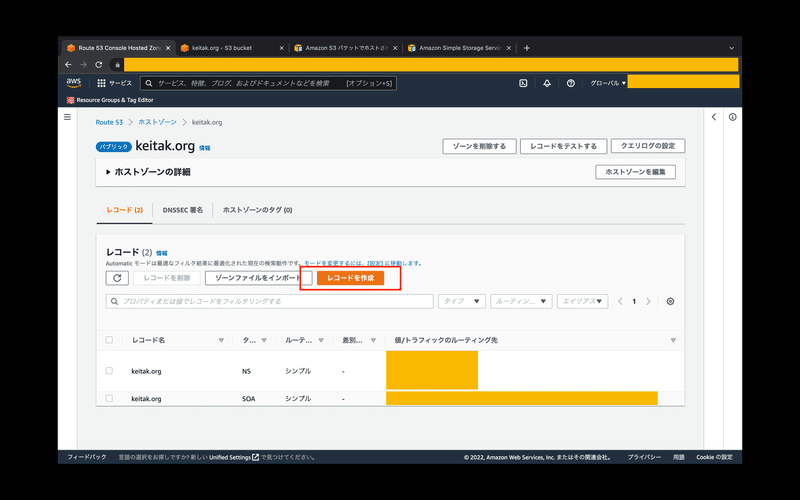Image resolution: width=800 pixels, height=500 pixels.
Task: Toggle the left navigation hamburger menu
Action: click(67, 117)
